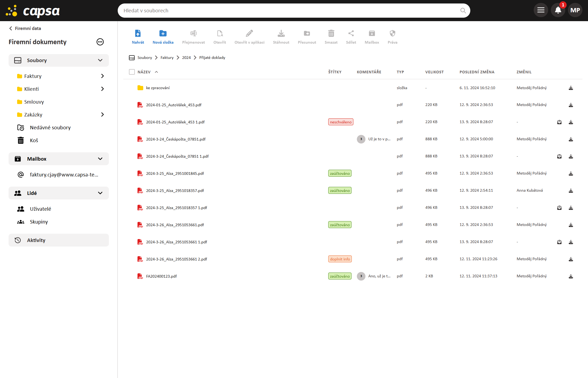Download FA202400123.pdf via row download icon
This screenshot has width=588, height=378.
click(x=571, y=276)
